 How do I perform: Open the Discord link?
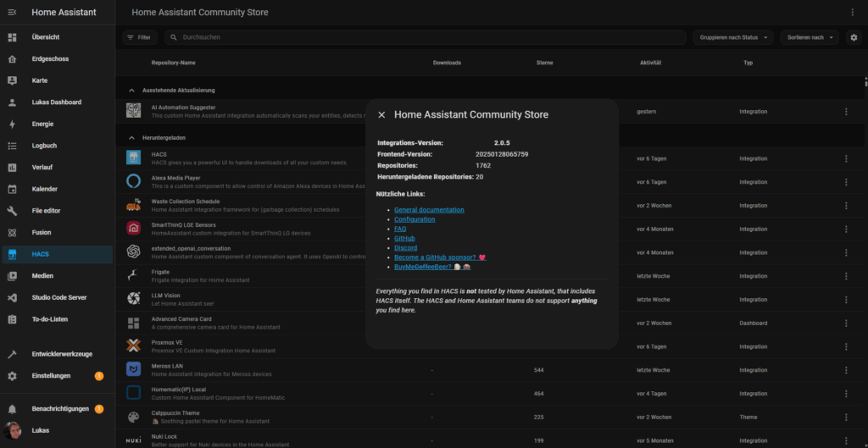coord(406,248)
